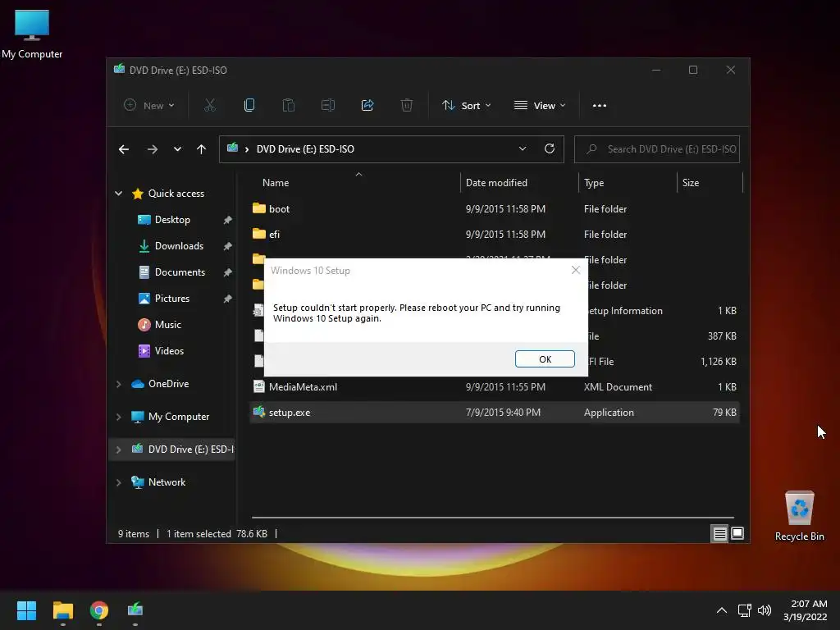Click the network icon in system tray

point(744,610)
